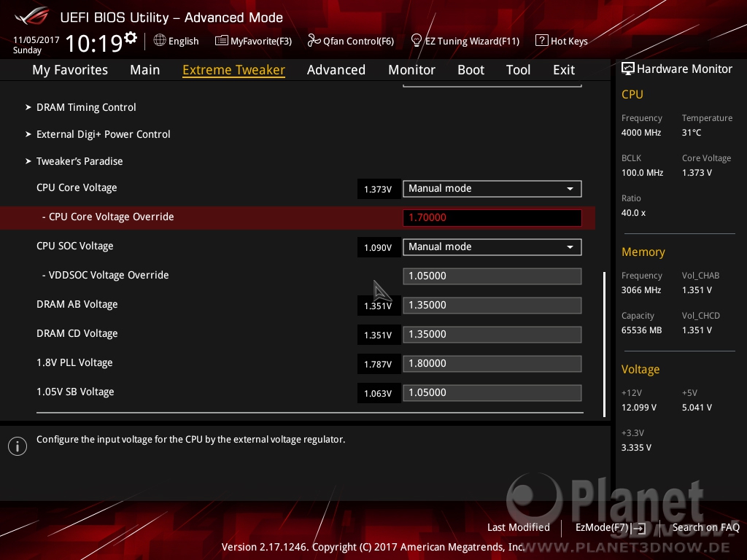Click the 40.0 x ratio value
Image resolution: width=747 pixels, height=560 pixels.
point(634,213)
